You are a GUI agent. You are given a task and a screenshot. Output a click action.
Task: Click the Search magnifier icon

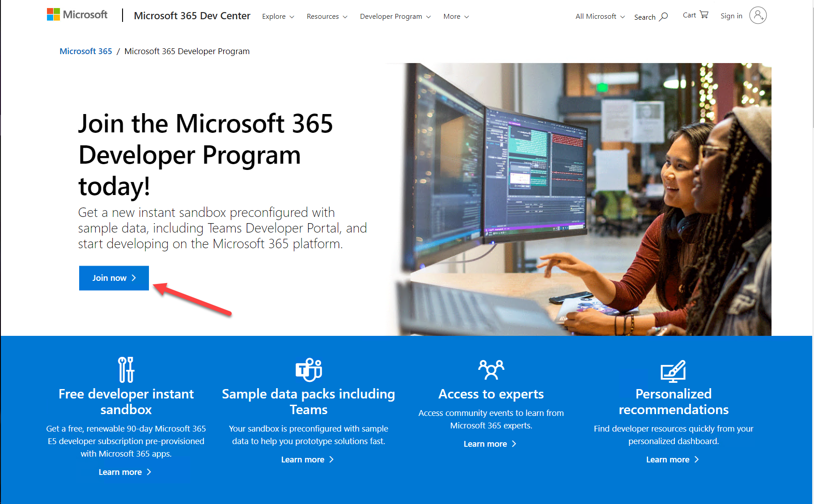(x=664, y=17)
